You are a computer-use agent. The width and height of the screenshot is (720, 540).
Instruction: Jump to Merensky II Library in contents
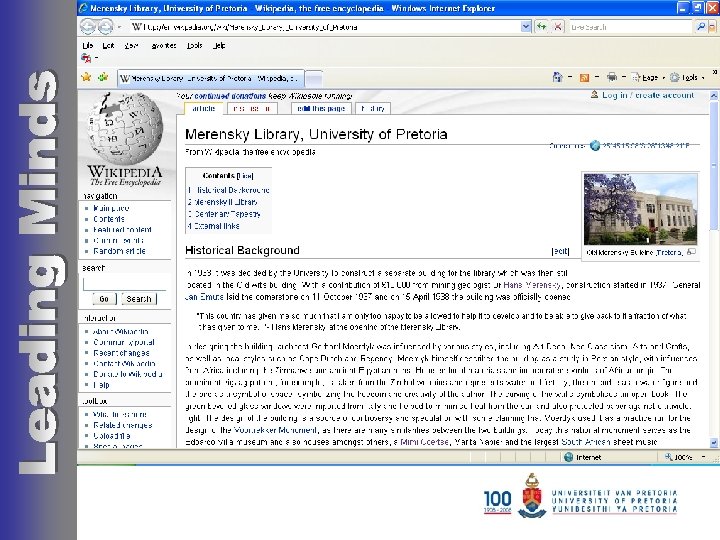pyautogui.click(x=223, y=202)
